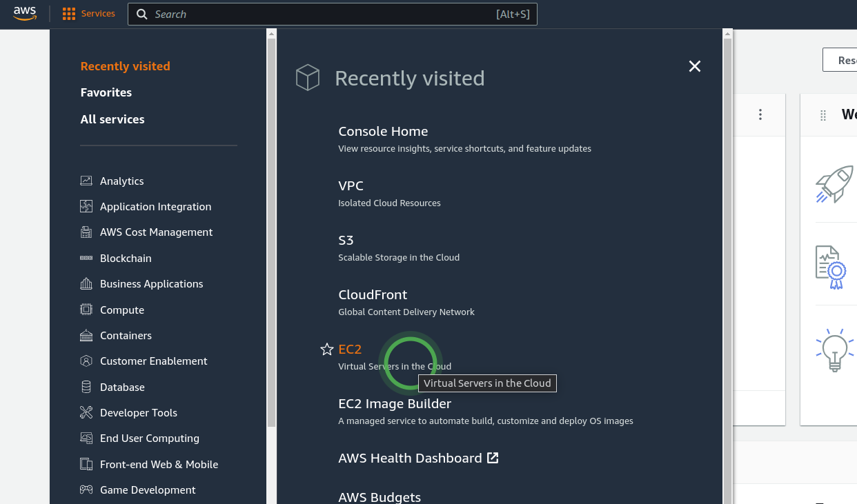Open the S3 service link
This screenshot has width=857, height=504.
(x=346, y=240)
